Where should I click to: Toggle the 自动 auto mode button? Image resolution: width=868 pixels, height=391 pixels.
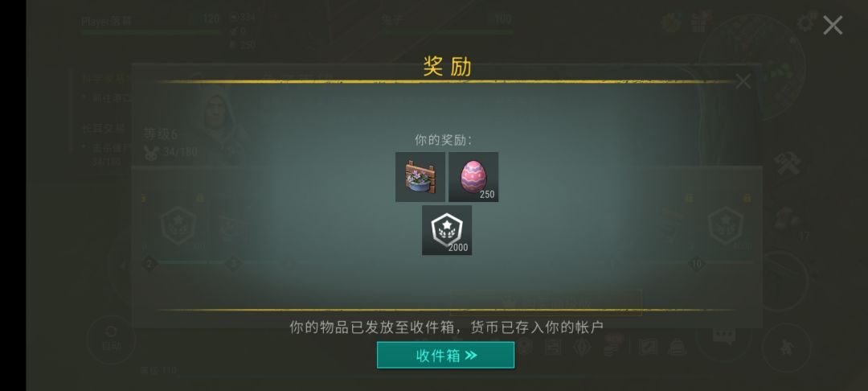pyautogui.click(x=111, y=340)
